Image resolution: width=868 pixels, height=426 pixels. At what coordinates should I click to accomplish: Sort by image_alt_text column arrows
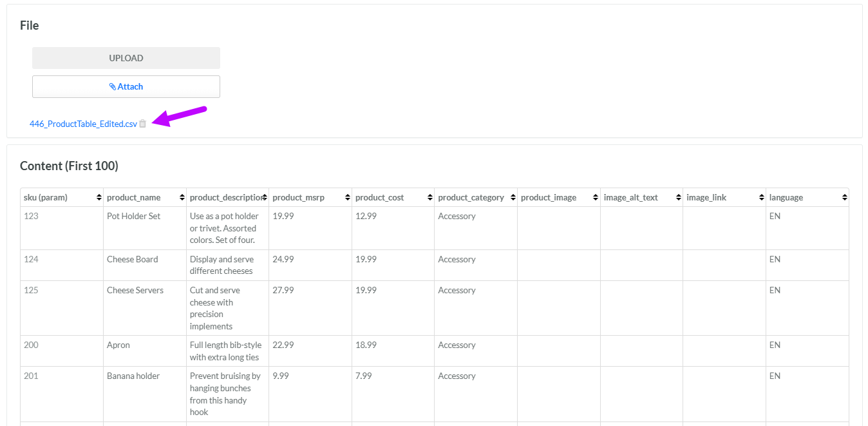pos(679,198)
